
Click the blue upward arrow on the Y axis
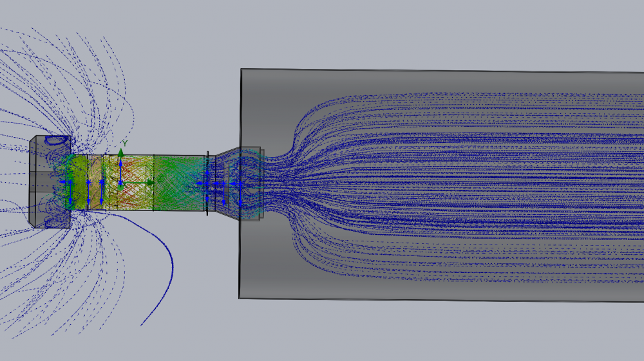click(120, 169)
